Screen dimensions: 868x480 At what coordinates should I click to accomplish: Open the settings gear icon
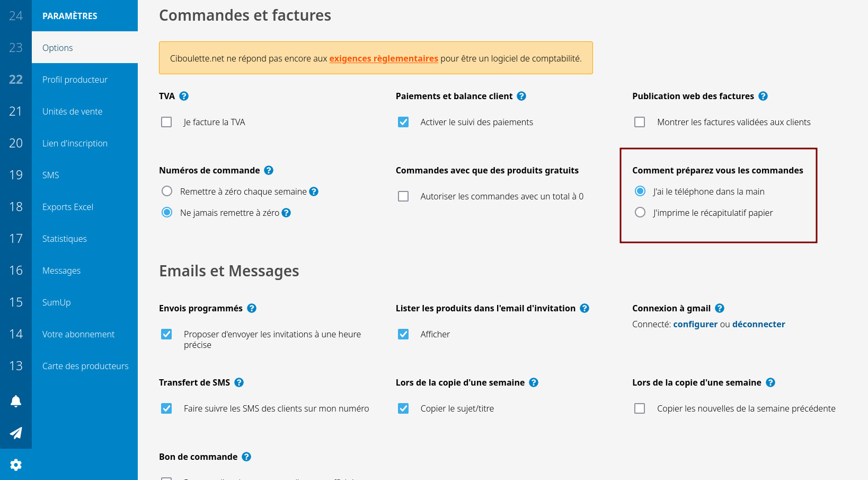(16, 465)
